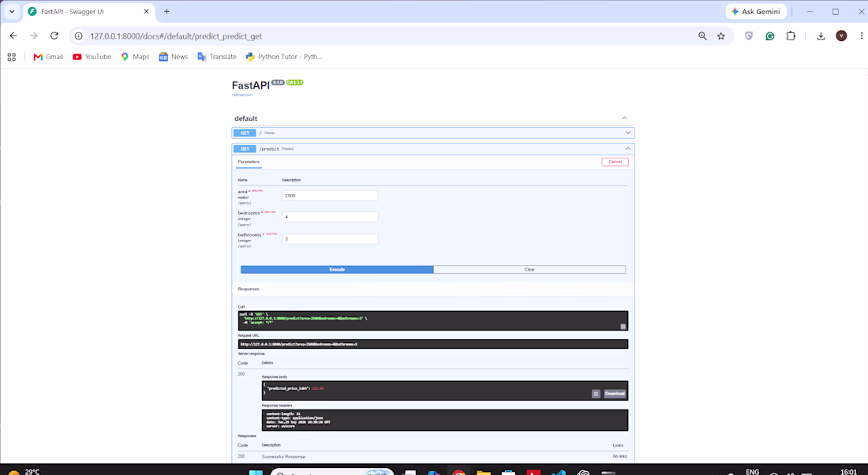Click the Execute button
This screenshot has width=868, height=475.
[337, 270]
